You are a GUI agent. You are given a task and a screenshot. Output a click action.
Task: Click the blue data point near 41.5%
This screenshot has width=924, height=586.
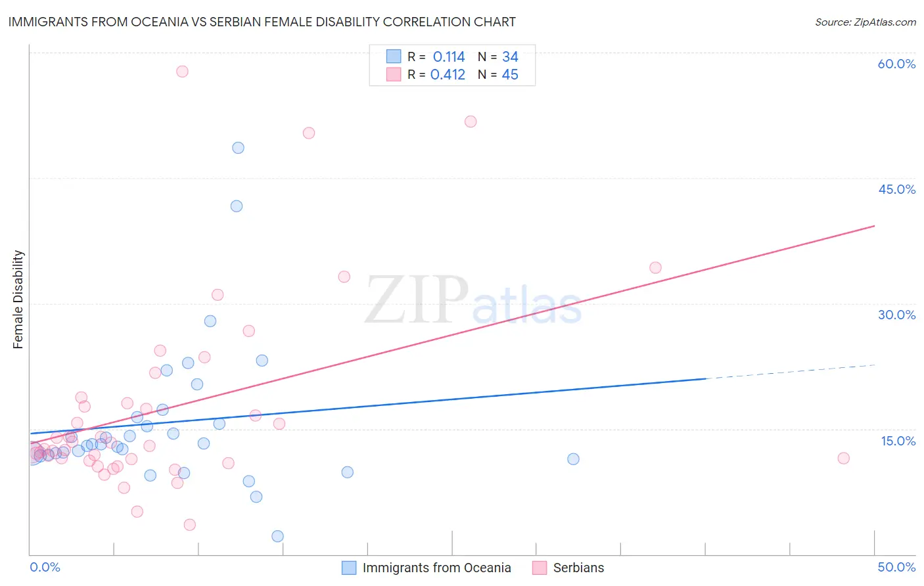tap(237, 206)
